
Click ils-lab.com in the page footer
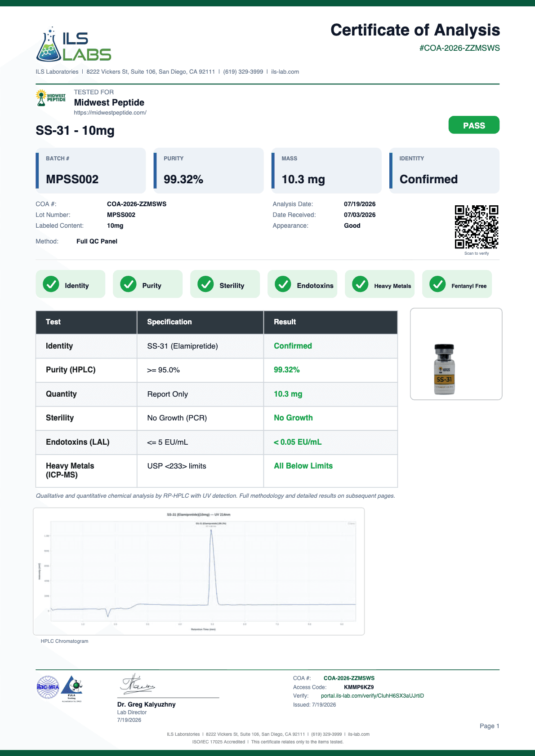tap(359, 734)
